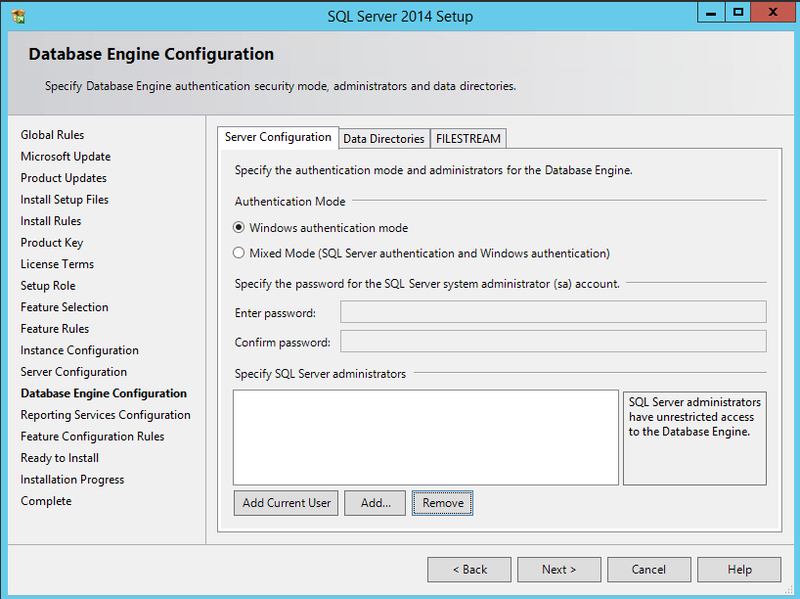Minimize the setup window
The height and width of the screenshot is (599, 800).
tap(710, 13)
